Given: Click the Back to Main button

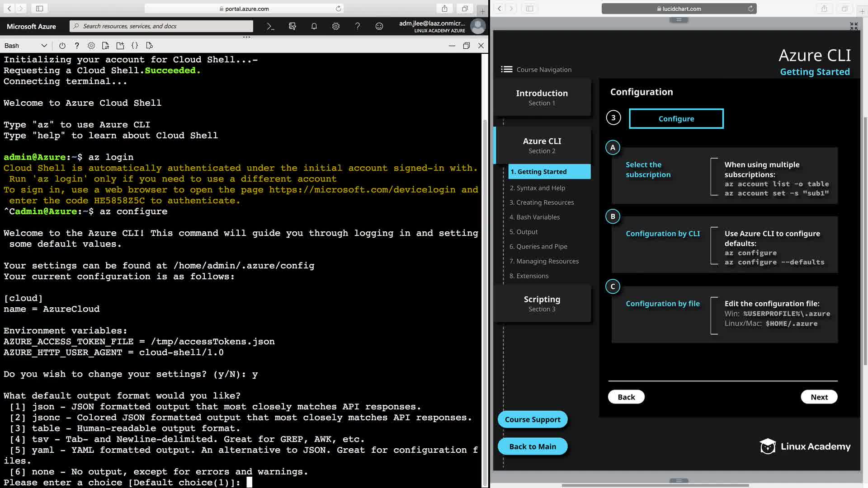Looking at the screenshot, I should [532, 446].
